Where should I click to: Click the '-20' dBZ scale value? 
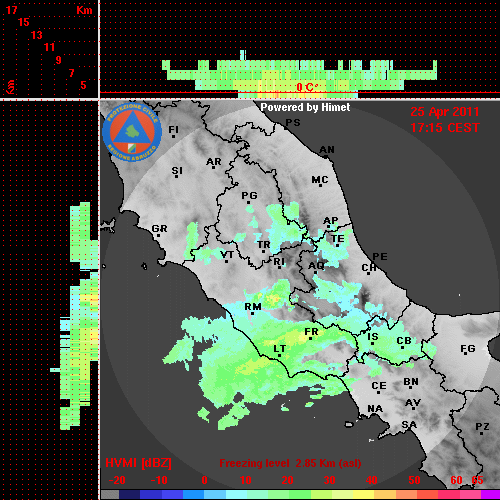point(117,480)
